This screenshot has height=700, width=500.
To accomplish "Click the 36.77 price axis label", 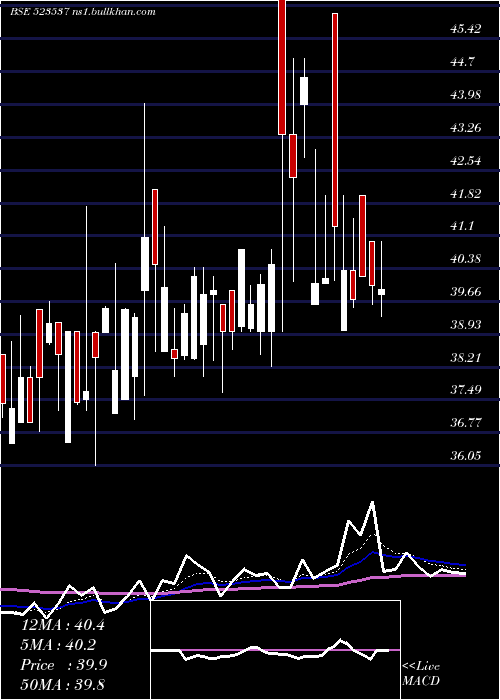I will [x=466, y=422].
